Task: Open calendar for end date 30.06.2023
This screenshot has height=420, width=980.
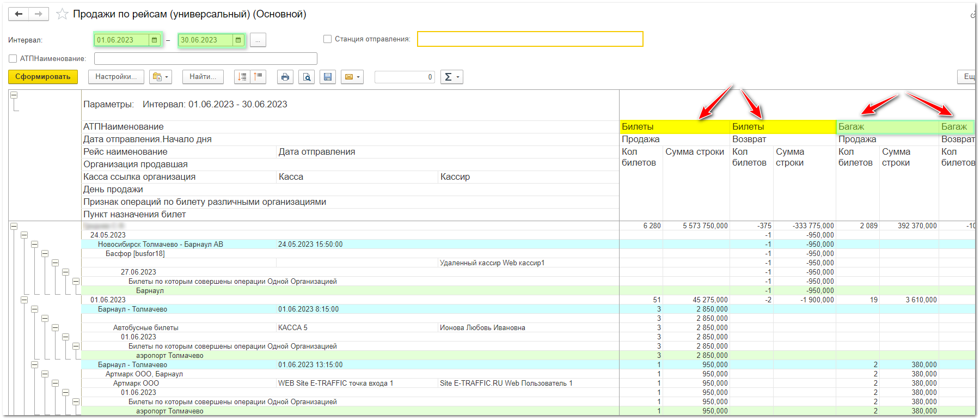Action: (x=238, y=40)
